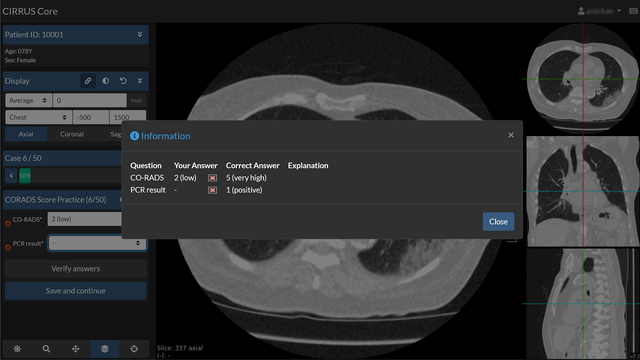640x360 pixels.
Task: Click the '5 (very high)' correct answer text
Action: point(246,178)
